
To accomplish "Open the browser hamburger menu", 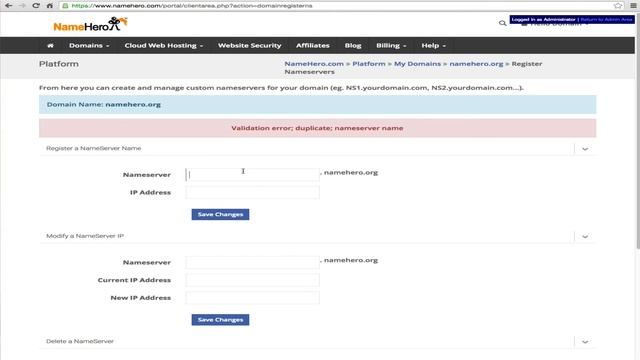I will pyautogui.click(x=633, y=5).
